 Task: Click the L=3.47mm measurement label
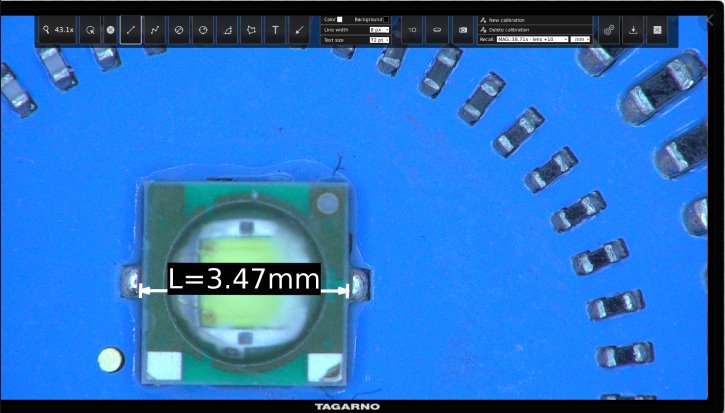coord(243,279)
